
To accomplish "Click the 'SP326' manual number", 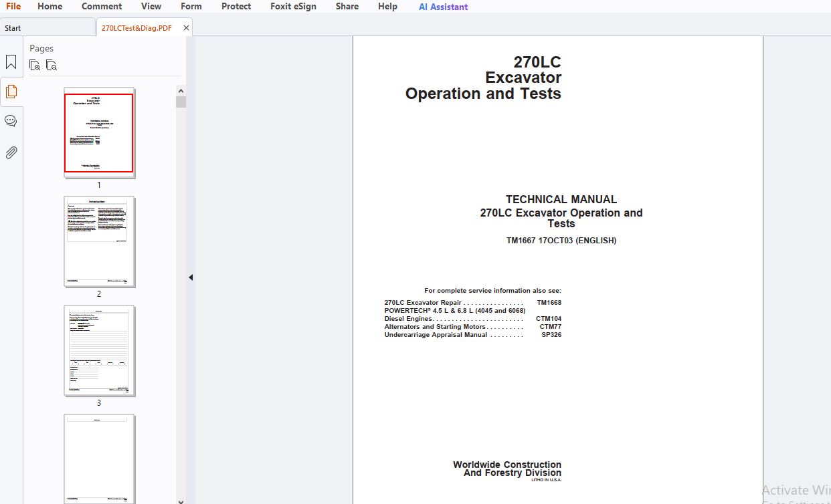I will click(x=551, y=335).
